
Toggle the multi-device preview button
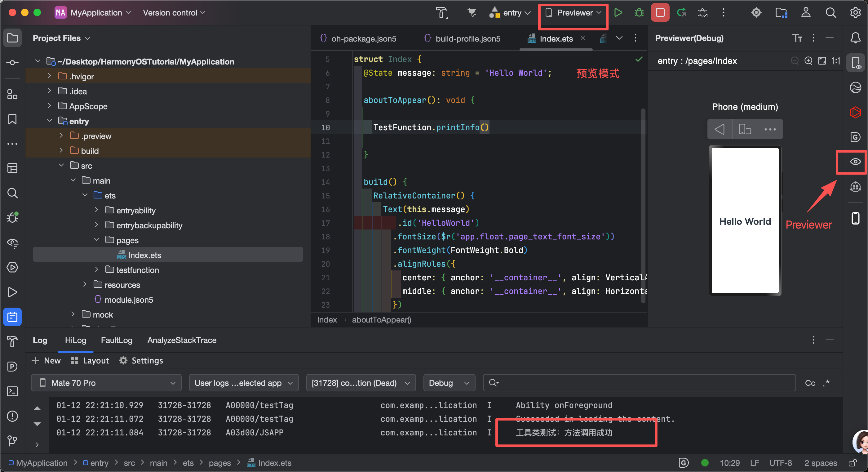745,129
